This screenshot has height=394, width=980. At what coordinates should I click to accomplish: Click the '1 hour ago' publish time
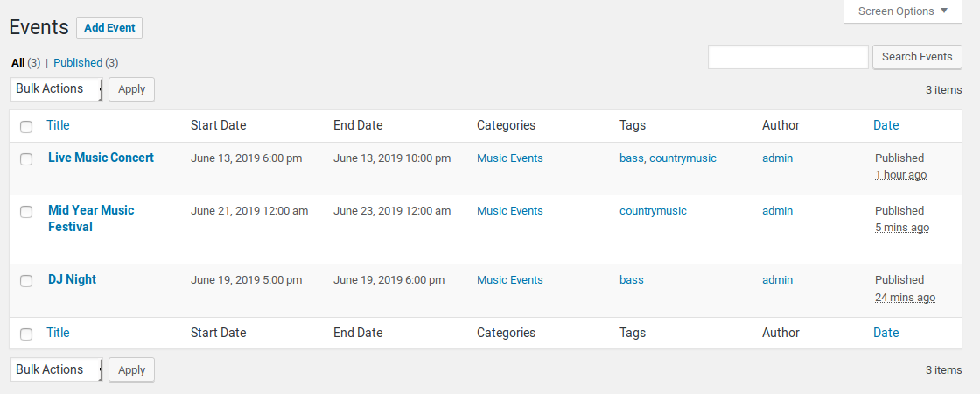click(x=900, y=175)
